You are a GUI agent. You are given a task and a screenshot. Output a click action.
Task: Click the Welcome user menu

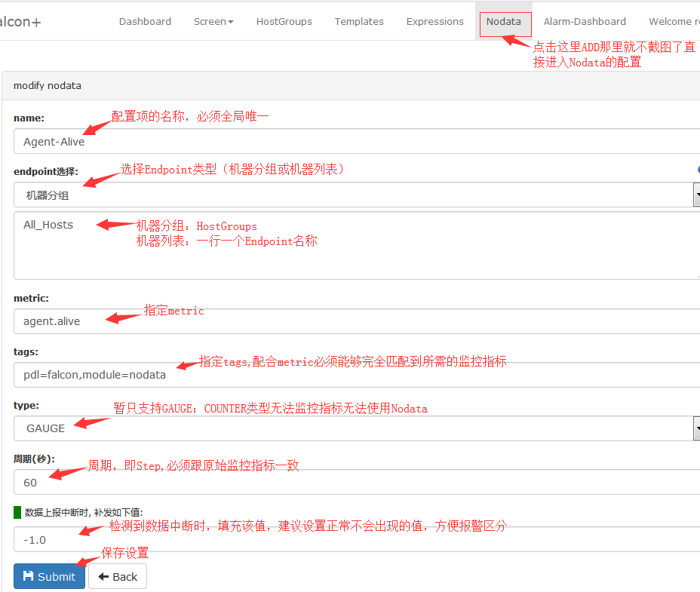pyautogui.click(x=673, y=21)
